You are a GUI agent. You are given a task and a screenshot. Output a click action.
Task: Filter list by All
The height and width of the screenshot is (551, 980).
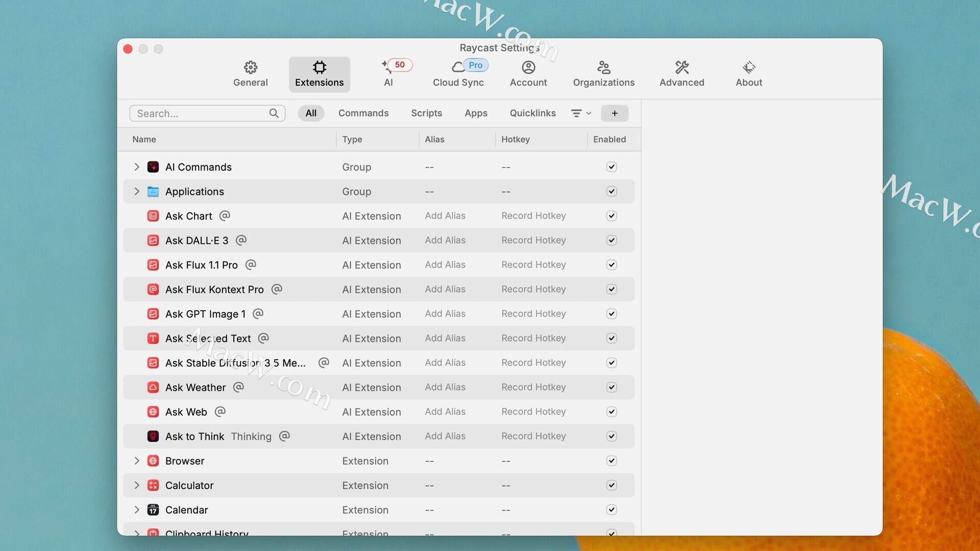pyautogui.click(x=311, y=113)
